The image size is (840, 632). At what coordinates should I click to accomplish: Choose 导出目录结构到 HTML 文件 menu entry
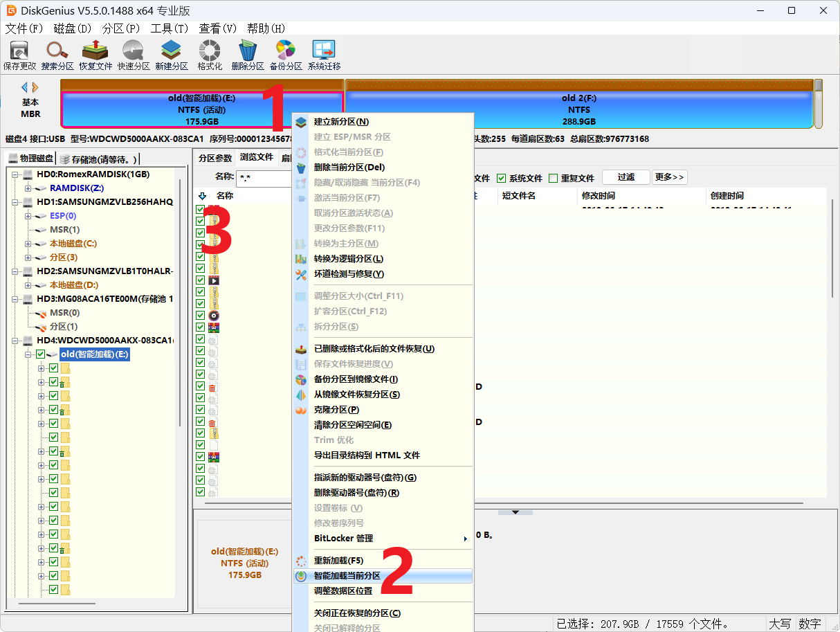(x=383, y=455)
